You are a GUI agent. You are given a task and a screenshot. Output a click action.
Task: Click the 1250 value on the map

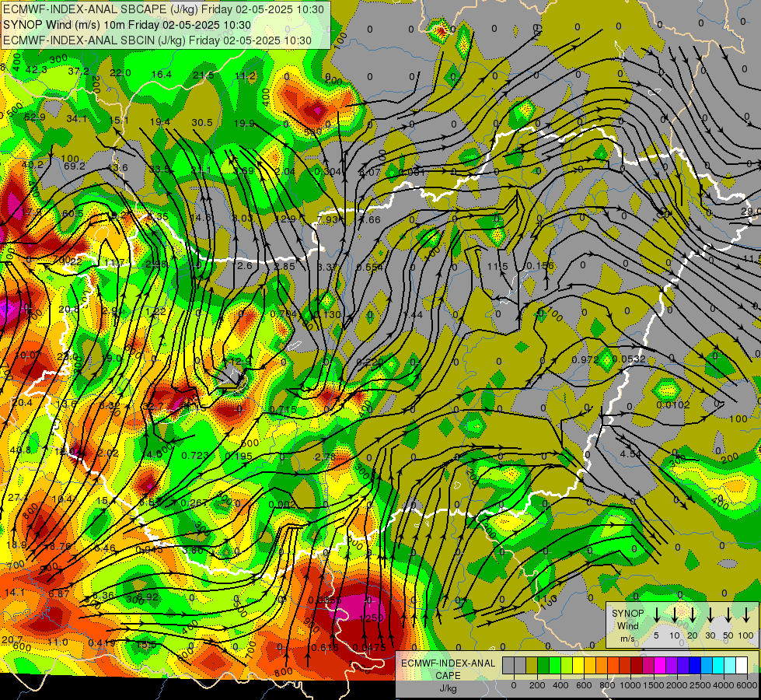372,618
